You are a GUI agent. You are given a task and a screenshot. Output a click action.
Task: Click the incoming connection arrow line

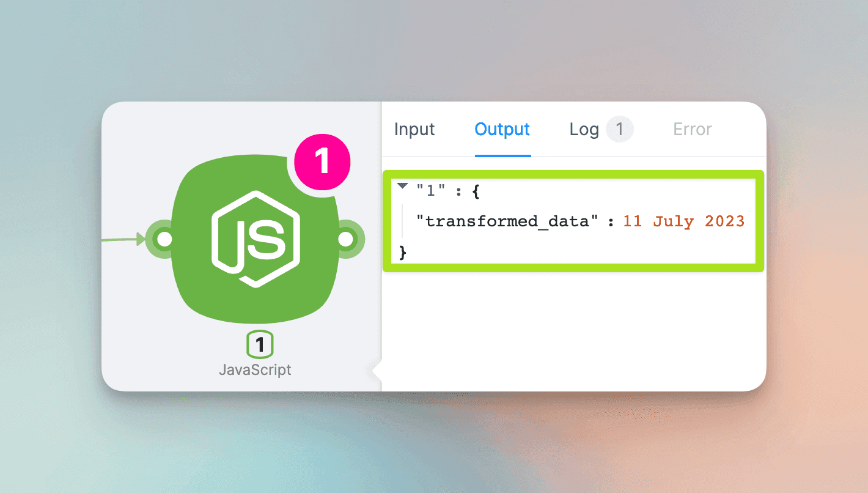(122, 240)
